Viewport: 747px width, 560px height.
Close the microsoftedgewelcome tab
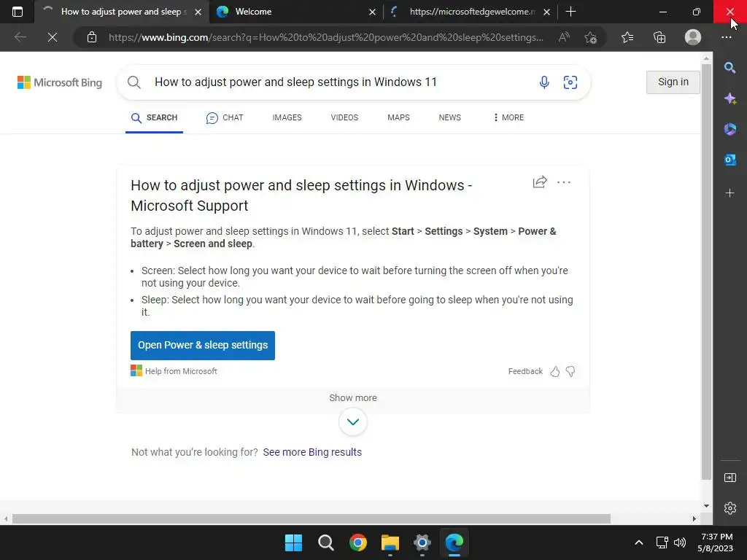547,12
